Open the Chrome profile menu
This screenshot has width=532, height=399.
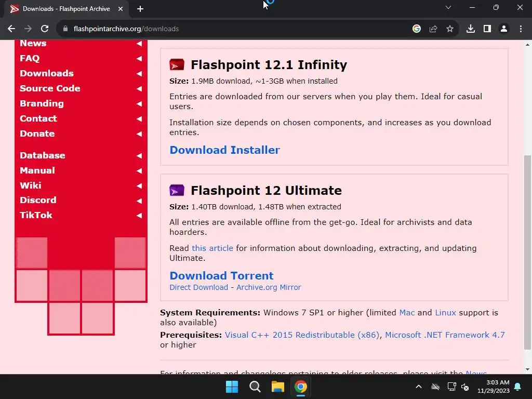coord(504,29)
